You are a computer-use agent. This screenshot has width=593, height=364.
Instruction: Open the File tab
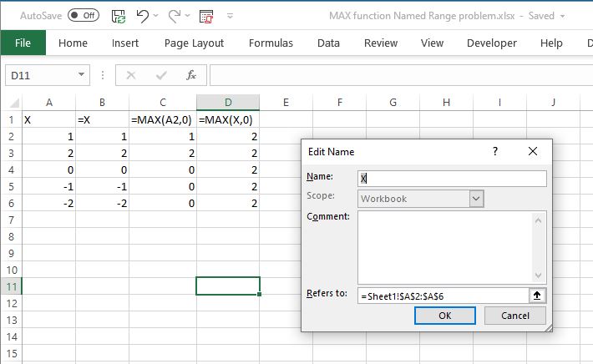pos(23,43)
